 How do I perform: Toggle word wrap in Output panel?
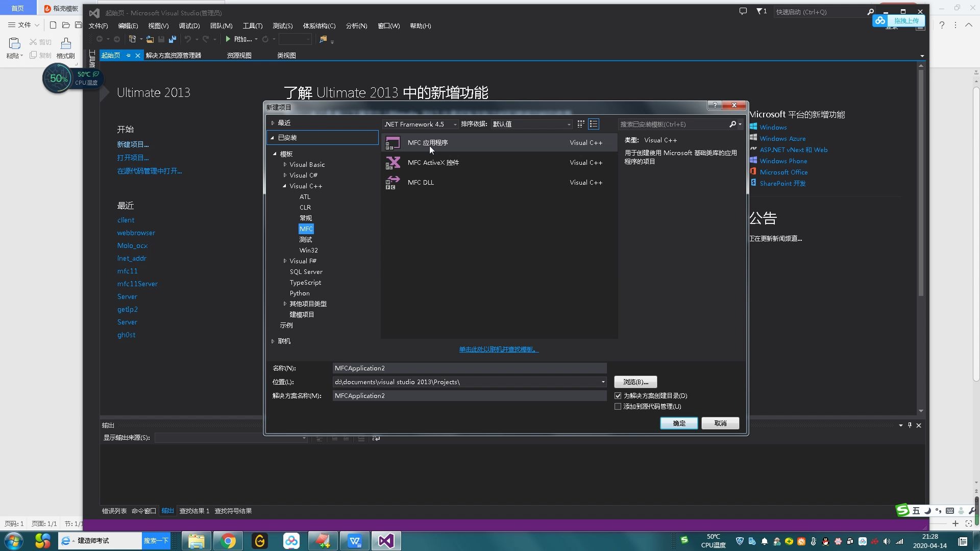(x=376, y=438)
